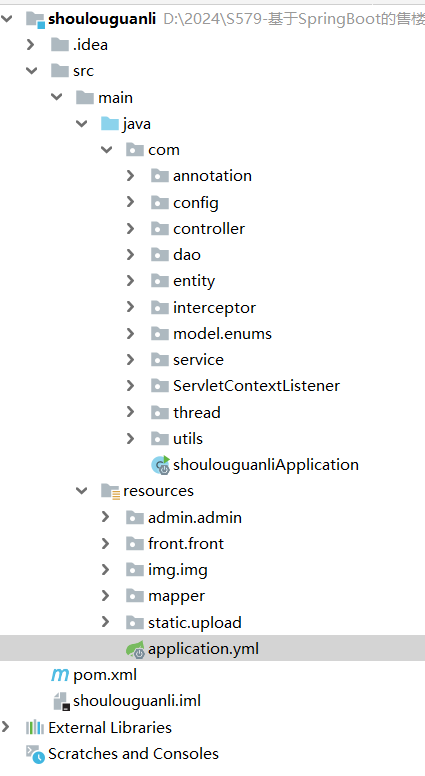
Task: Click the shoulouguanli.iml module file icon
Action: click(60, 701)
